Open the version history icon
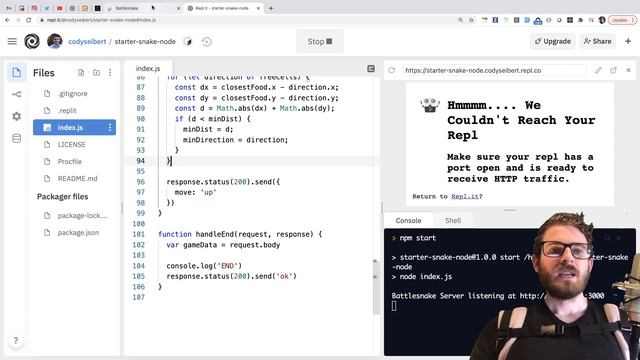The height and width of the screenshot is (360, 640). point(207,42)
